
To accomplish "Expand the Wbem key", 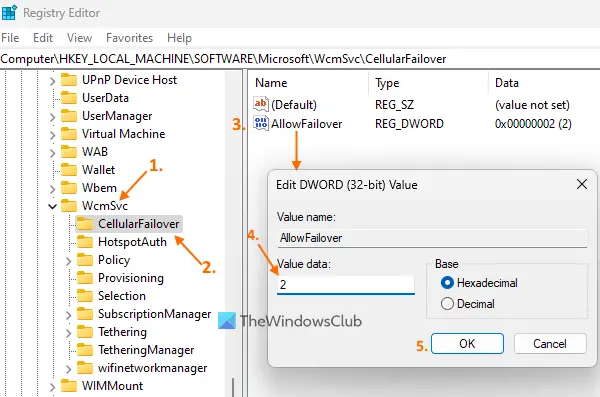I will [x=52, y=189].
